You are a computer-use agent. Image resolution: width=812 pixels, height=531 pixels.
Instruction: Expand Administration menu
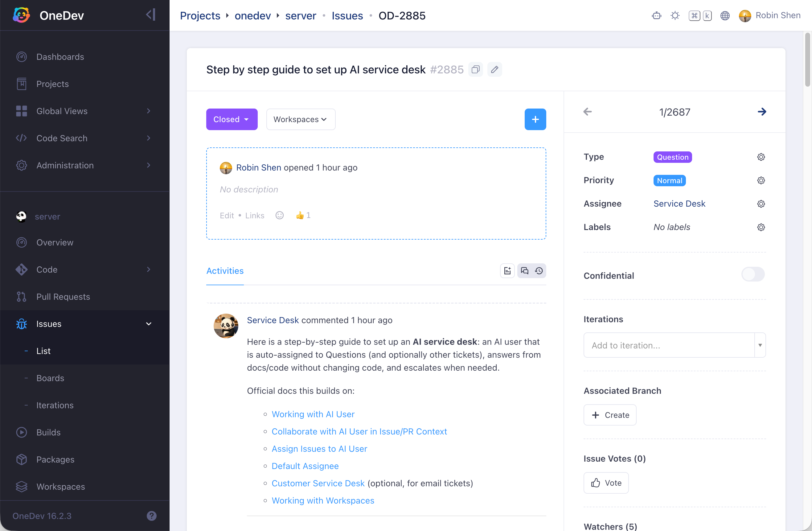coord(84,165)
